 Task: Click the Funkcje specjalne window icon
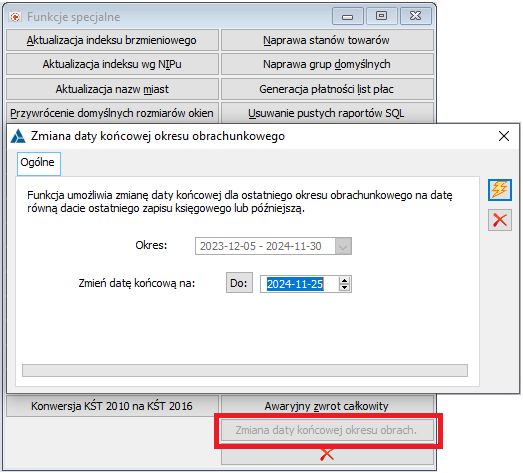[15, 17]
